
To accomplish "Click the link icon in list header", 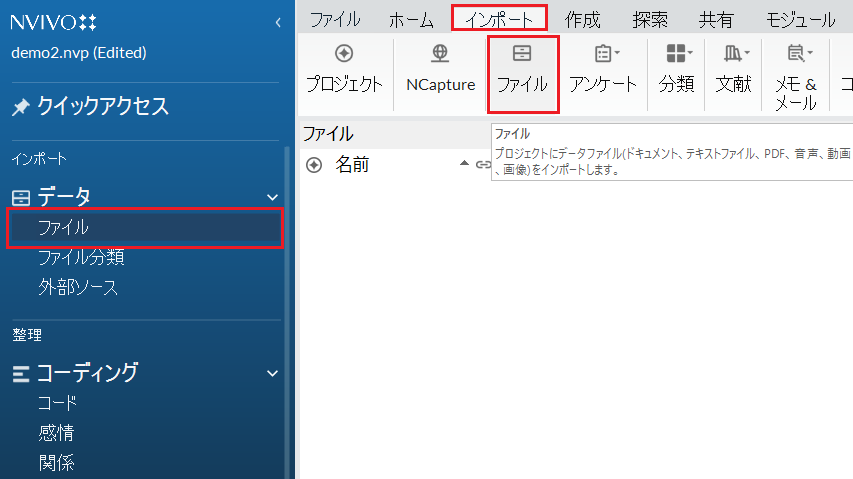I will [x=483, y=164].
